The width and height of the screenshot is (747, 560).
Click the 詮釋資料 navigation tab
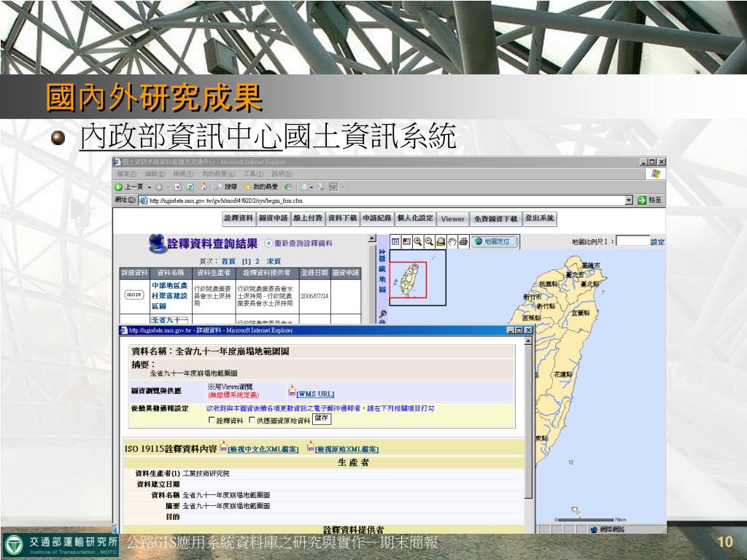[239, 218]
